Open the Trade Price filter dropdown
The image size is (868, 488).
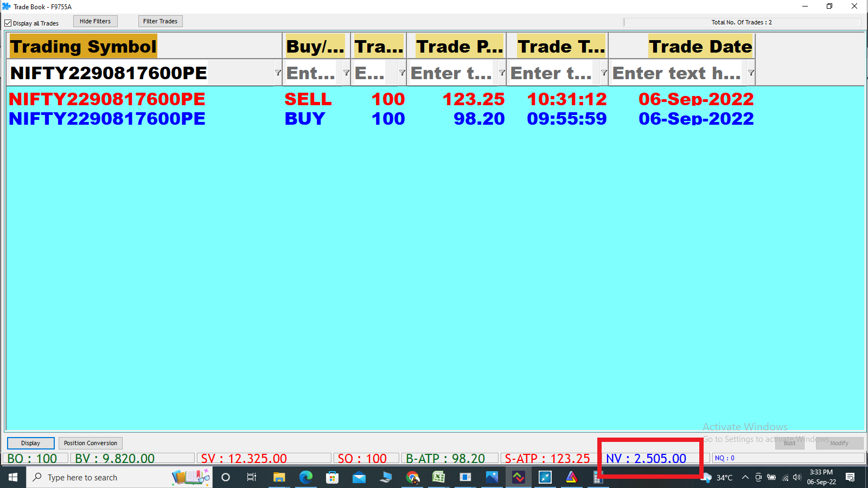pyautogui.click(x=502, y=73)
